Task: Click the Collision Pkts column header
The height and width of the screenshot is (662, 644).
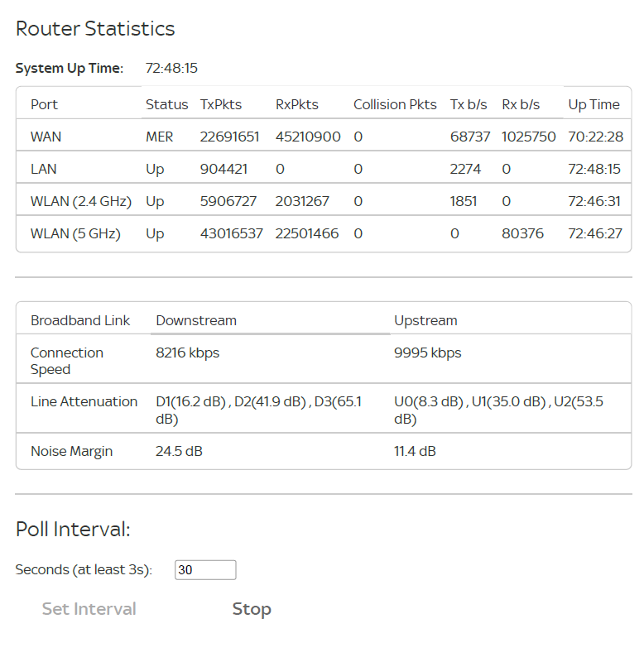Action: click(395, 104)
